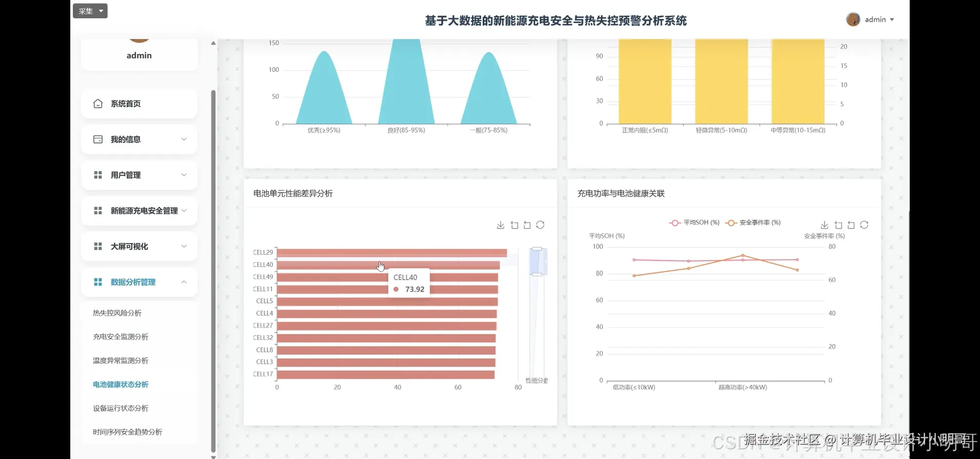
Task: Save the 电池单元性能差异分析 chart as image
Action: pyautogui.click(x=501, y=225)
